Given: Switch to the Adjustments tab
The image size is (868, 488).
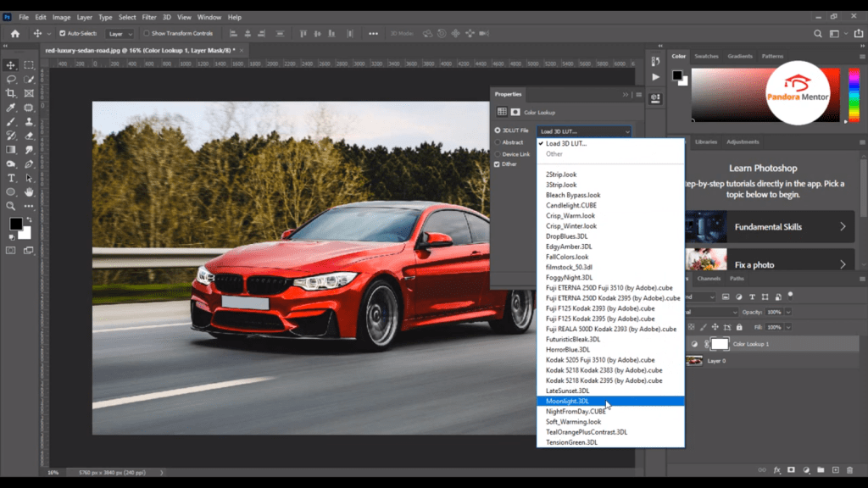Looking at the screenshot, I should tap(743, 141).
